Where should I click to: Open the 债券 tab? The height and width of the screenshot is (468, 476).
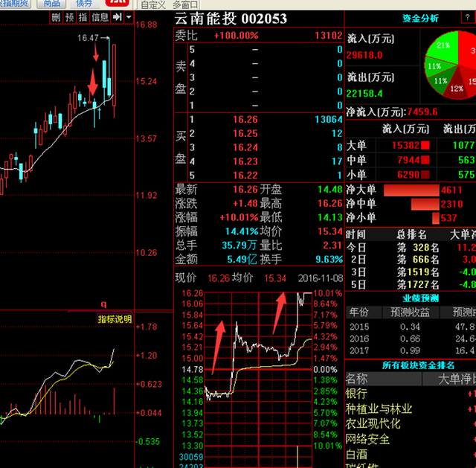pos(82,4)
